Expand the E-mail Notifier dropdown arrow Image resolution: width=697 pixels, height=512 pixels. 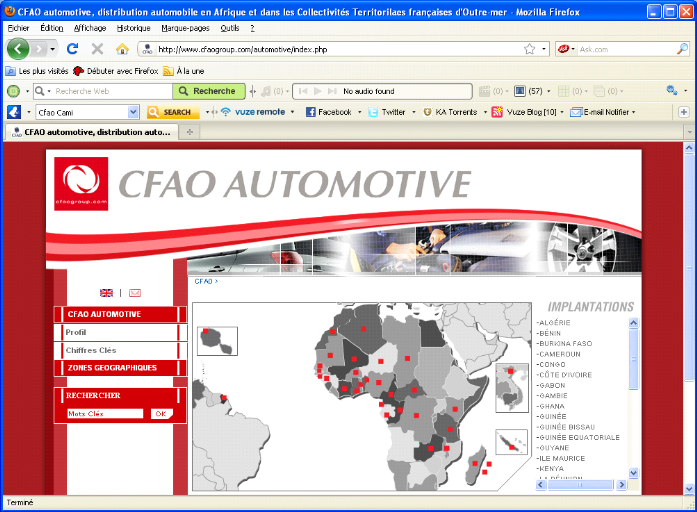[633, 112]
